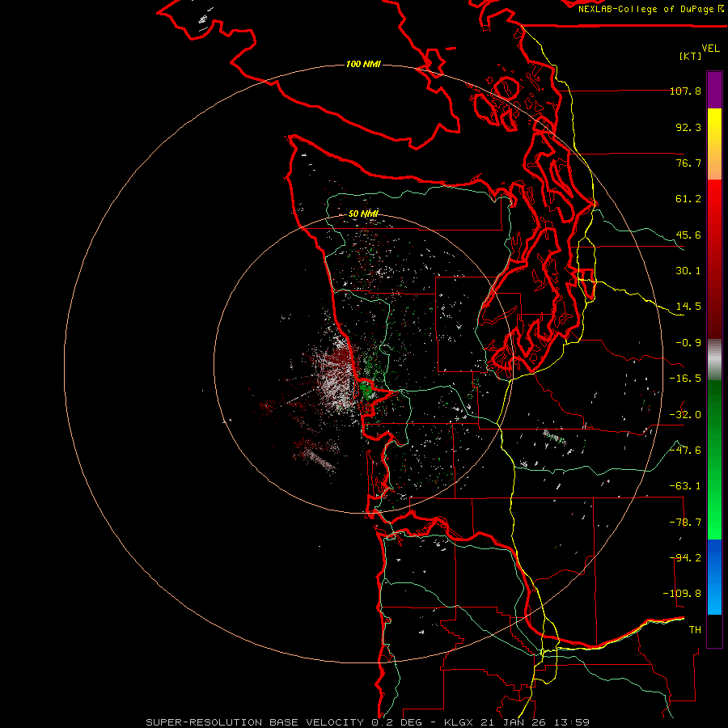Pick the blue segment of the color bar
This screenshot has width=728, height=728.
pyautogui.click(x=714, y=577)
